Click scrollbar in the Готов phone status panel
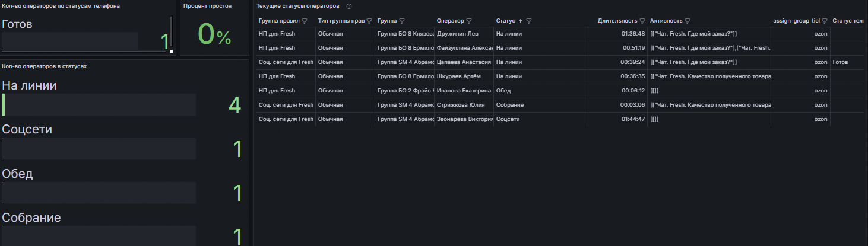Screen dimensions: 868x246 click(x=172, y=34)
